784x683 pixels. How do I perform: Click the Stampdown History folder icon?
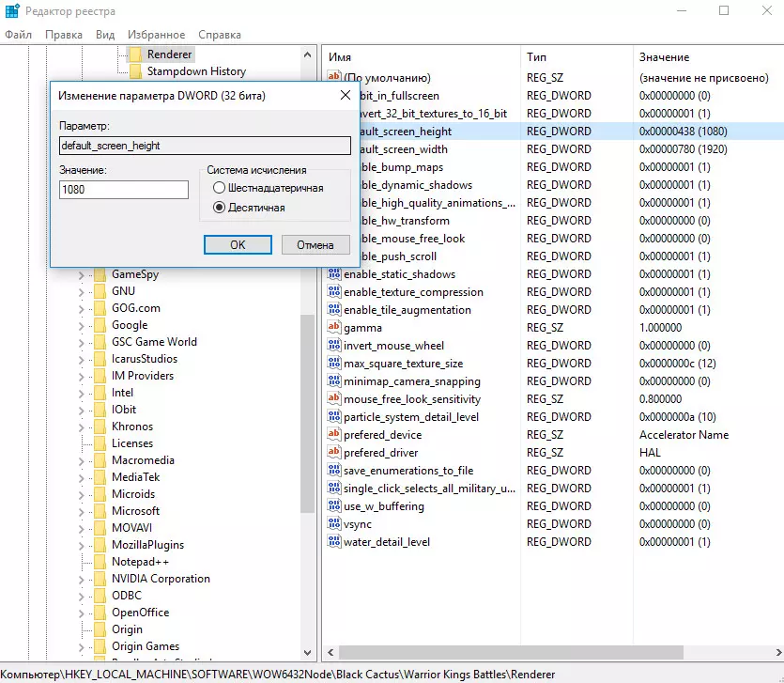(135, 71)
